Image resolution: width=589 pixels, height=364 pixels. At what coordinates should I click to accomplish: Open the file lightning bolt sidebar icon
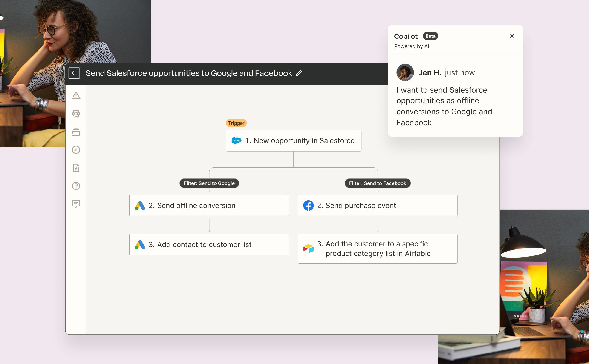tap(76, 168)
